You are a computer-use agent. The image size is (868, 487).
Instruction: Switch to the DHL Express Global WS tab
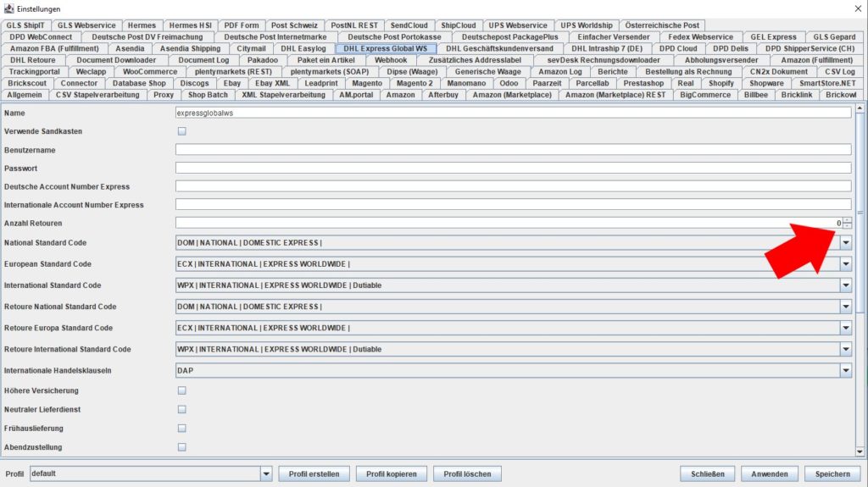point(386,49)
